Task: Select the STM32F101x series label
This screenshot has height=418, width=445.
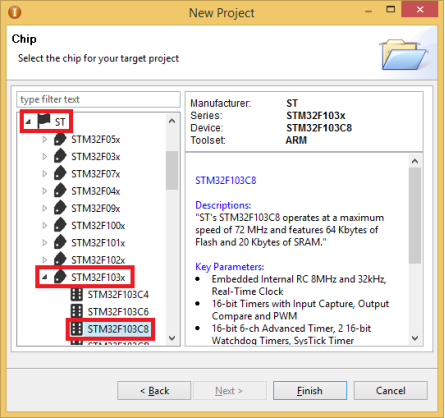Action: 98,243
